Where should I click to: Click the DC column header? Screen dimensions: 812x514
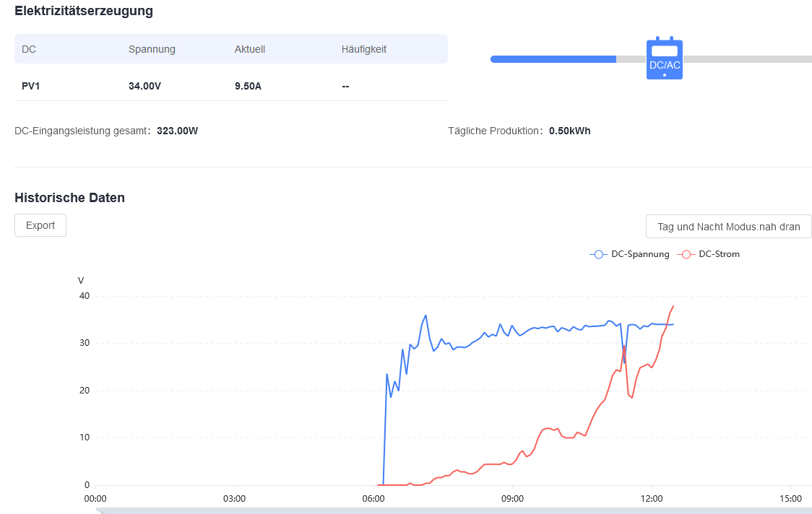click(29, 50)
